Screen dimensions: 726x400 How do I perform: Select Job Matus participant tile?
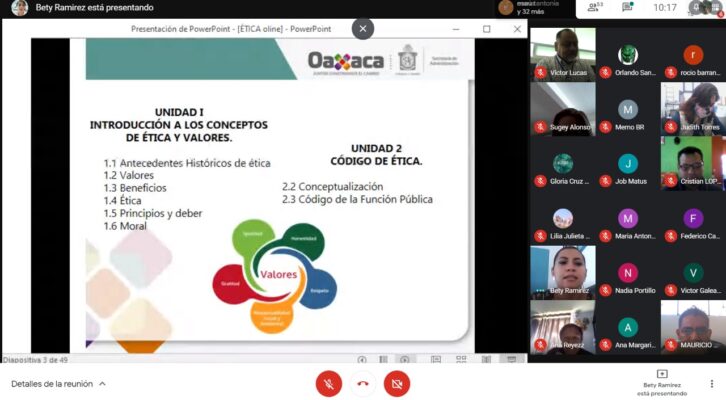click(x=628, y=164)
